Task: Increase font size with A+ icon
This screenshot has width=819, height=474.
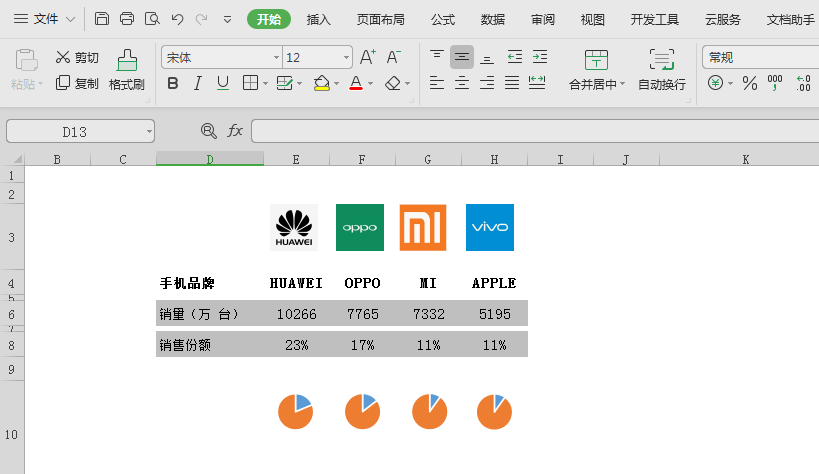Action: (x=368, y=57)
